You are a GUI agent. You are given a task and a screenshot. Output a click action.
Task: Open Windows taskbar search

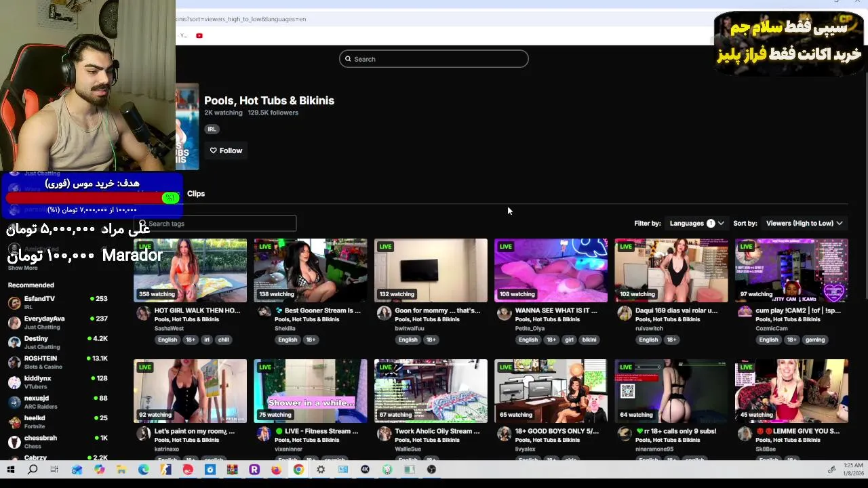[33, 470]
